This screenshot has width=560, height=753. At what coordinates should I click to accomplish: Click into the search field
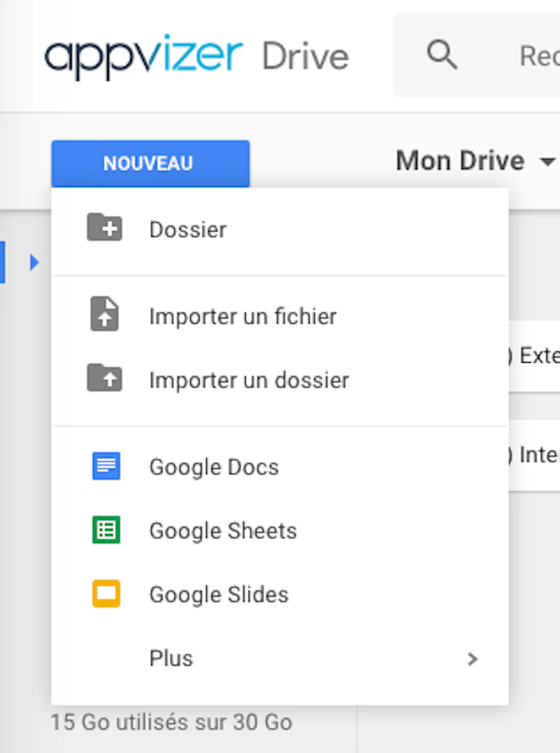(x=477, y=56)
